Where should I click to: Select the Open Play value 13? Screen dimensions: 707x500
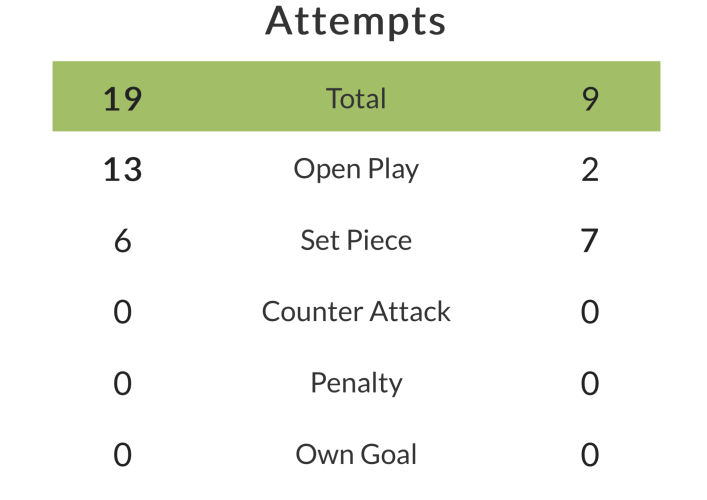[122, 170]
